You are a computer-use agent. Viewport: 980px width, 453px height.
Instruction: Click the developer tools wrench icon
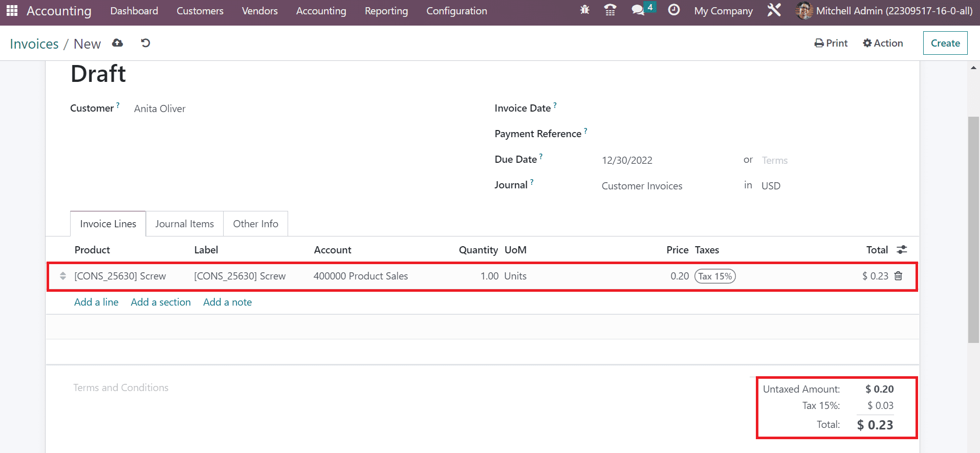pos(774,10)
